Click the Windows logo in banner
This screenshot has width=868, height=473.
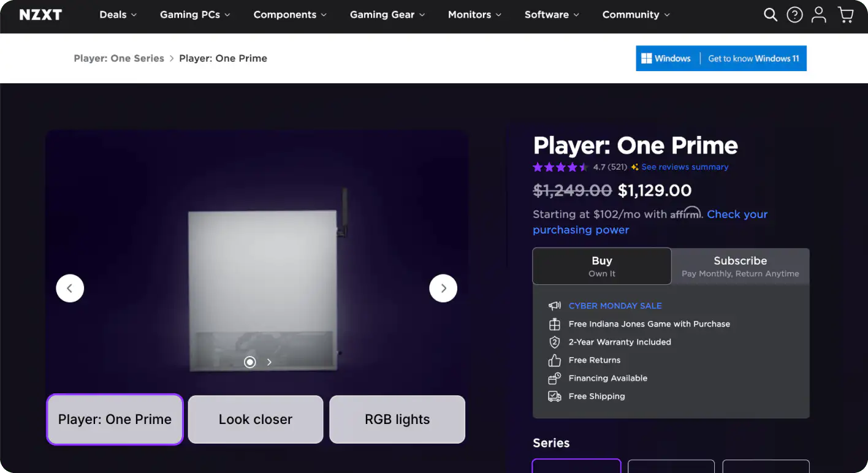(646, 58)
